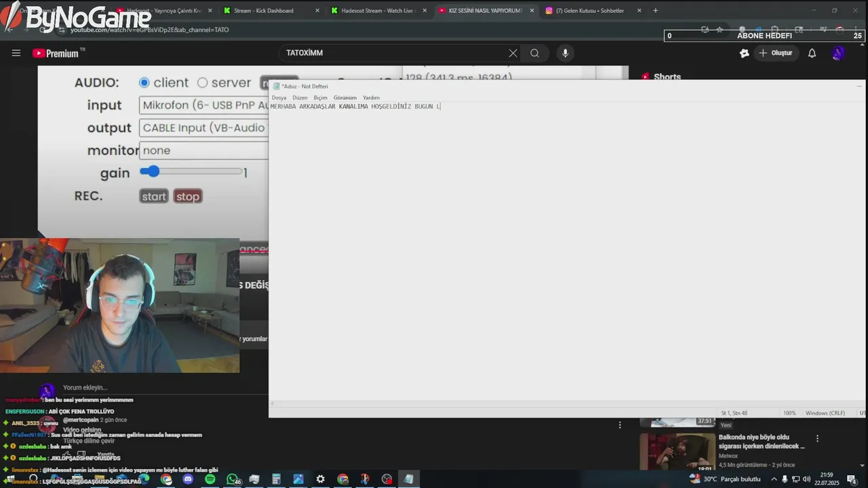868x488 pixels.
Task: Switch to the Gelen Kutusu Sohbetler Instagram tab
Action: tap(590, 11)
